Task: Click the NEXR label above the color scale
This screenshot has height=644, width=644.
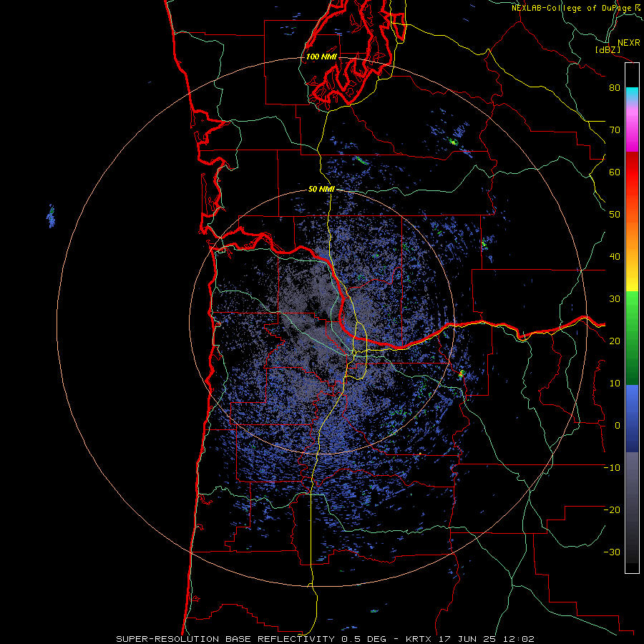Action: click(628, 43)
